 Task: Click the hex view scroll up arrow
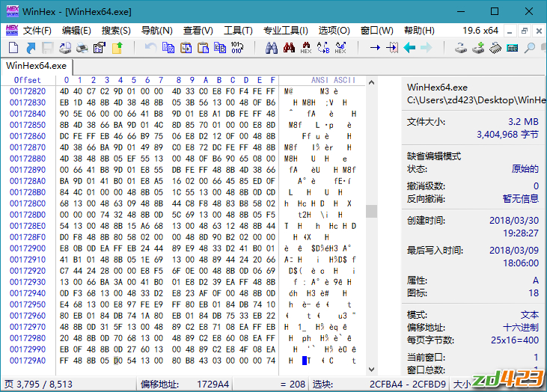372,82
